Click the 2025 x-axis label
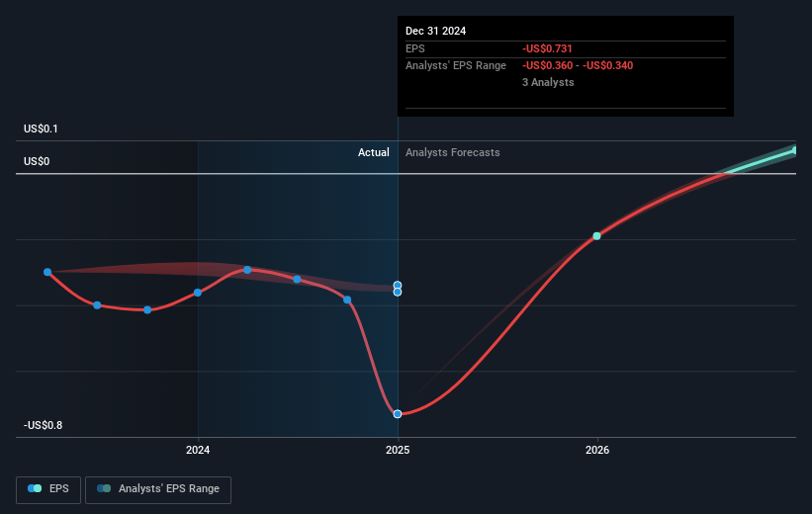The width and height of the screenshot is (812, 514). (398, 451)
